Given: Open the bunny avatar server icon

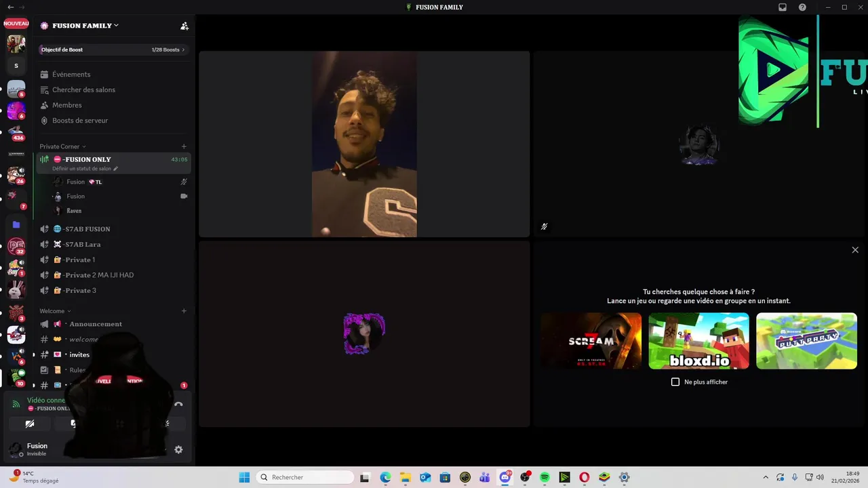Looking at the screenshot, I should (16, 289).
